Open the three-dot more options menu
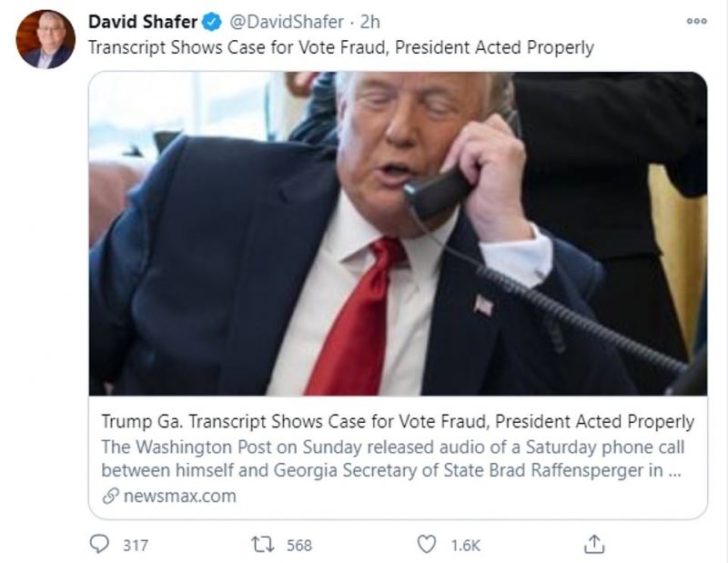Viewport: 728px width, 563px height. pos(696,21)
